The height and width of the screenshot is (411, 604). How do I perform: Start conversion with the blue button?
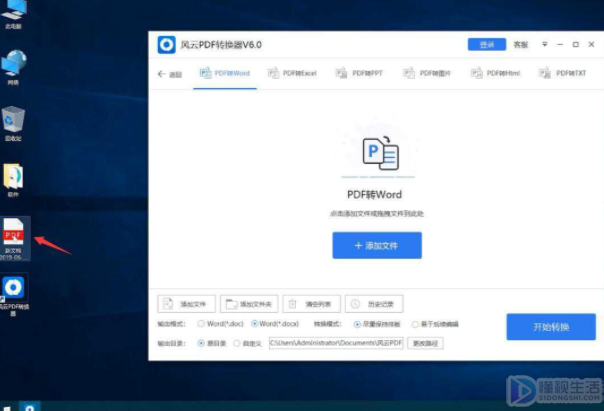coord(551,327)
